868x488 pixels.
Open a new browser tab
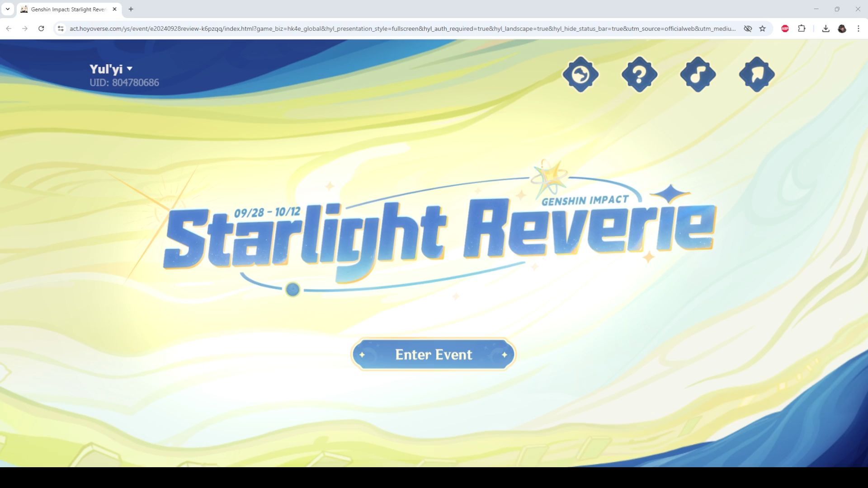131,9
